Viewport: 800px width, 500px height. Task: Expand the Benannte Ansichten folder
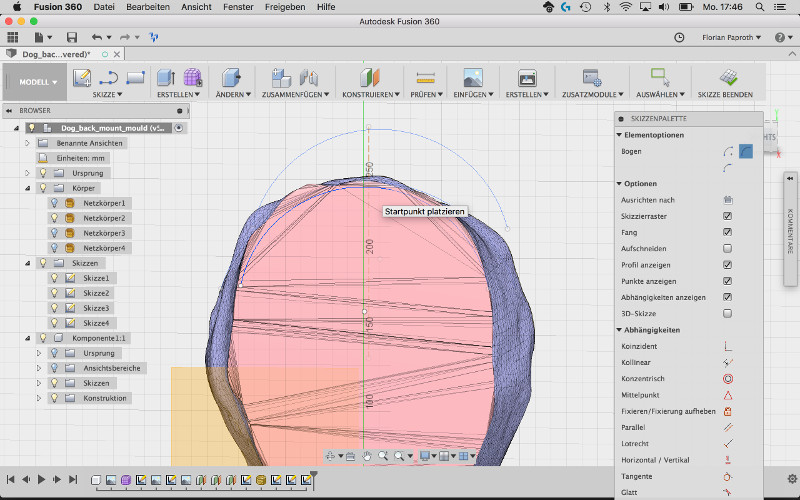pos(28,143)
